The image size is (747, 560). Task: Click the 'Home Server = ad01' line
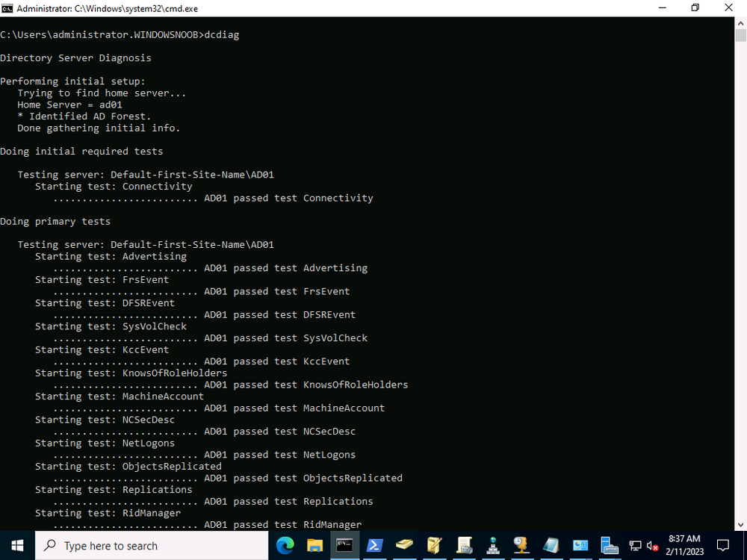tap(69, 105)
